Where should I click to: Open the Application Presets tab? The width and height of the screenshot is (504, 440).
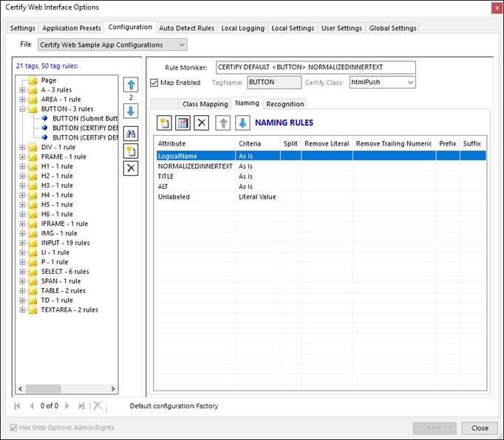pyautogui.click(x=72, y=28)
